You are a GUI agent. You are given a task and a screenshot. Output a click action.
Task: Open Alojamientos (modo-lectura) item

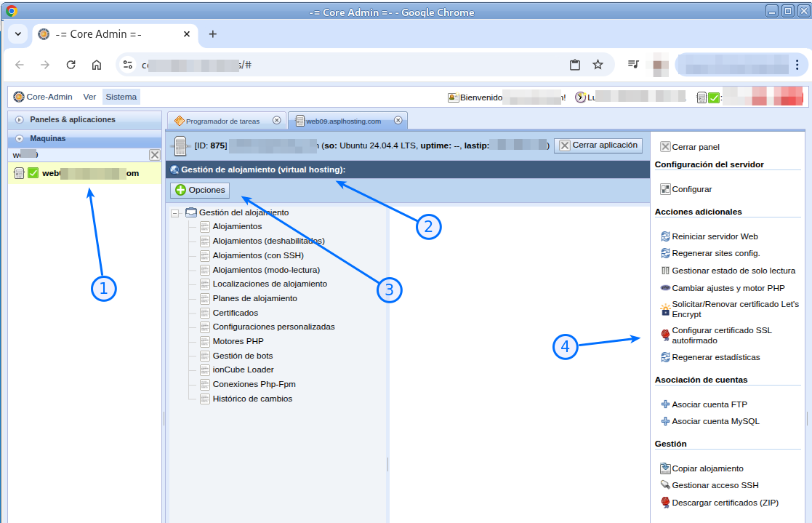(x=266, y=270)
